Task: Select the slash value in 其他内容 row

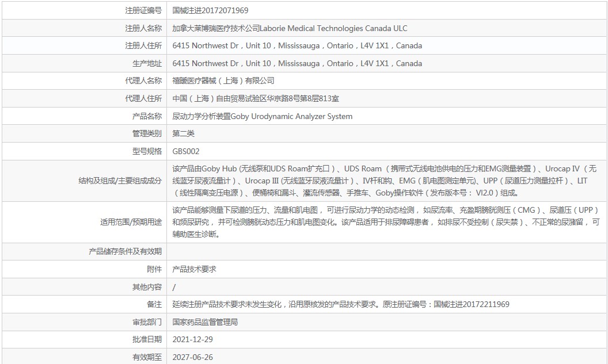Action: tap(174, 287)
